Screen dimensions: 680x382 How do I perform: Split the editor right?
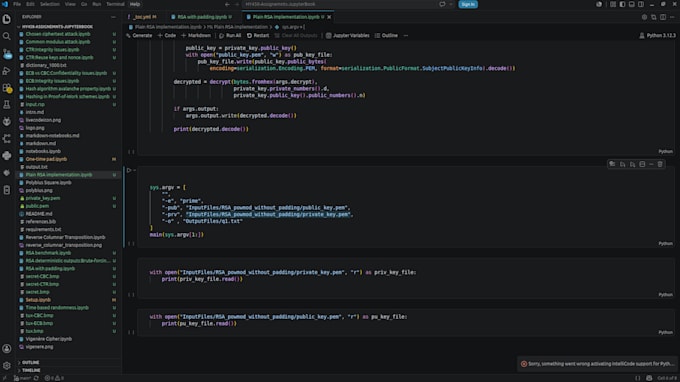click(x=663, y=17)
